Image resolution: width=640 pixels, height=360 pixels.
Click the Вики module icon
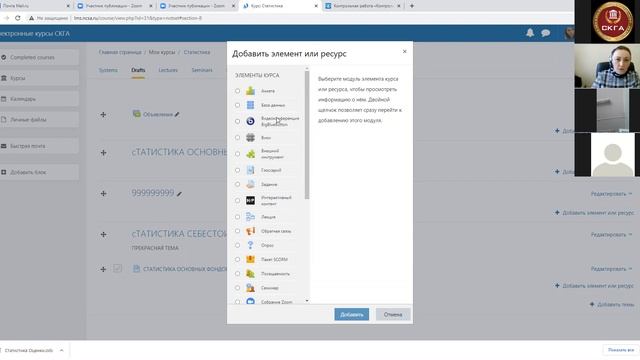click(250, 138)
